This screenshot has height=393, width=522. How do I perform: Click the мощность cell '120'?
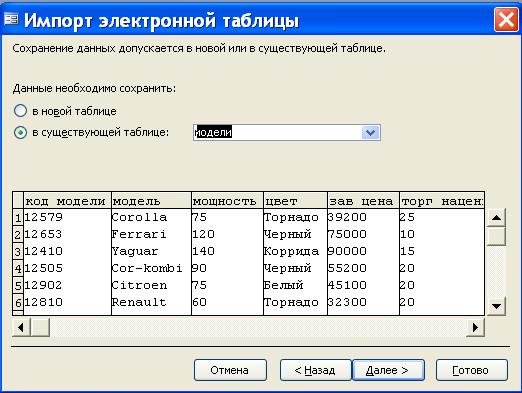coord(227,234)
